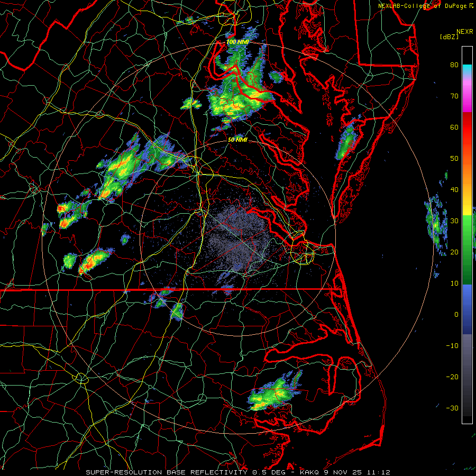476x476 pixels.
Task: Click the 50 NMI range ring label
Action: 237,140
